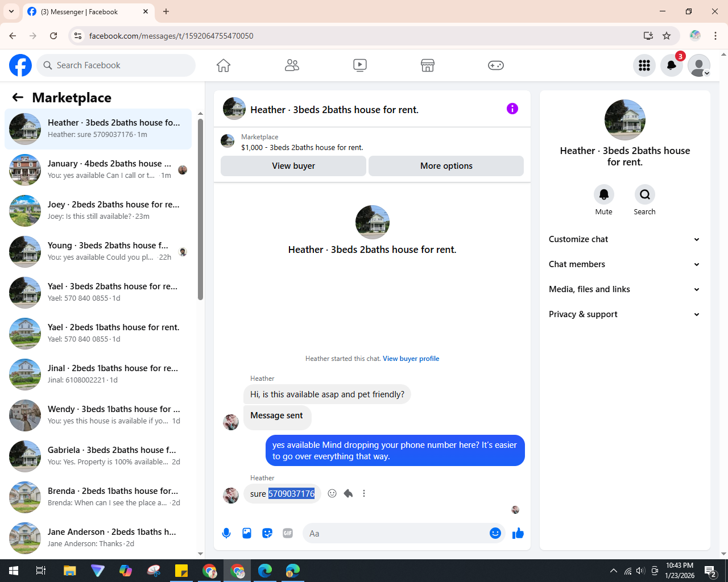
Task: Open Joey 2beds 2baths conversation
Action: pos(98,211)
